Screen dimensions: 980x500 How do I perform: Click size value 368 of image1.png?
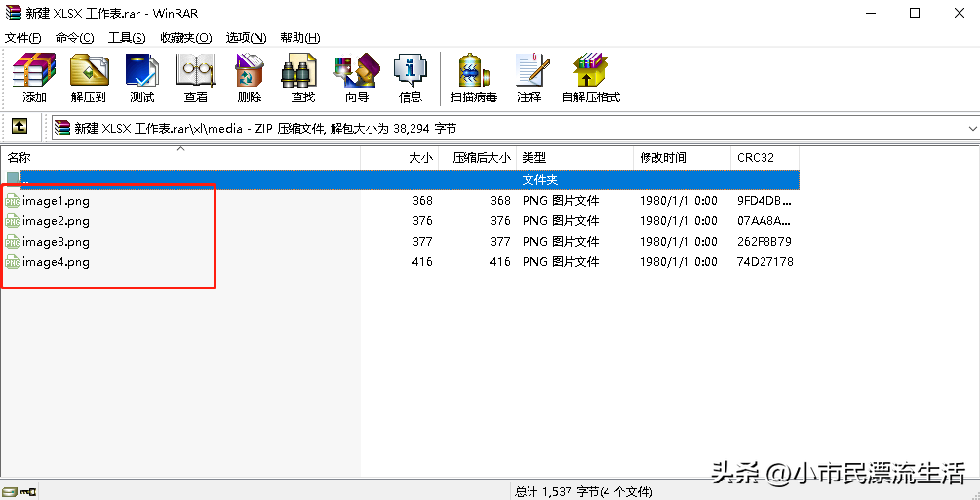pyautogui.click(x=422, y=201)
